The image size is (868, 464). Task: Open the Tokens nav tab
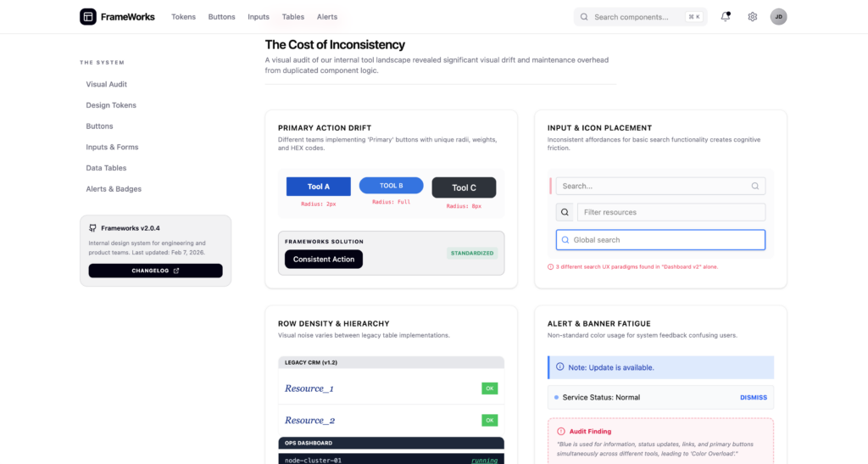pos(183,17)
